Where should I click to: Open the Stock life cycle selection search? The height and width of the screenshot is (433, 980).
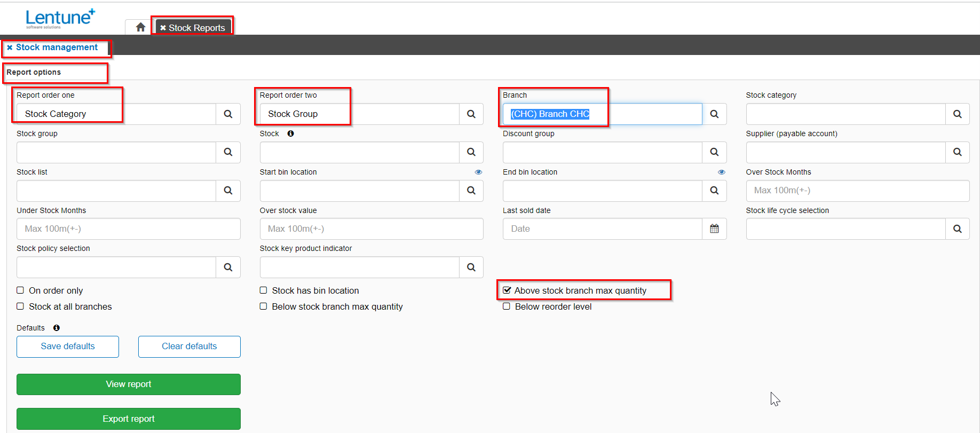(x=958, y=229)
